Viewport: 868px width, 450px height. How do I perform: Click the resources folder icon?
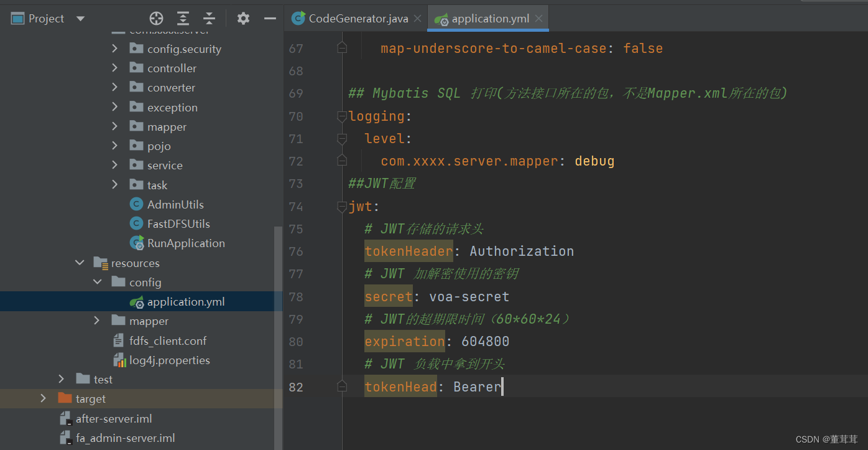(x=101, y=263)
